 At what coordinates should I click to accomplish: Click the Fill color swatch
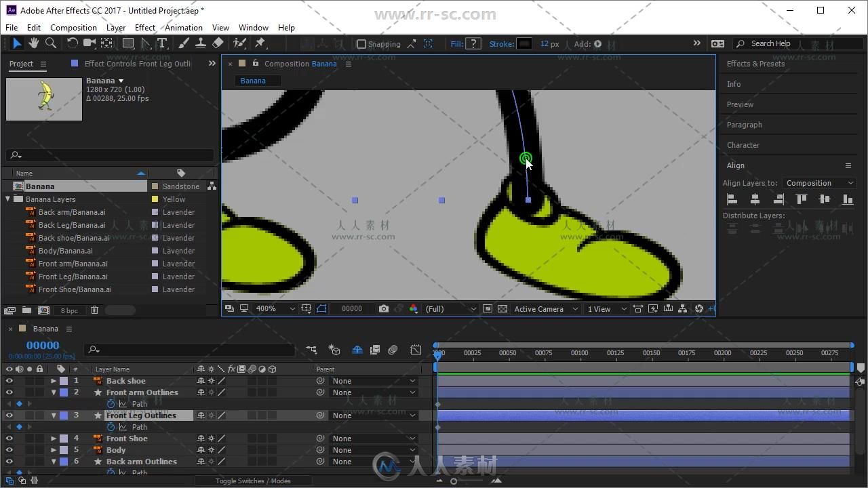tap(473, 44)
